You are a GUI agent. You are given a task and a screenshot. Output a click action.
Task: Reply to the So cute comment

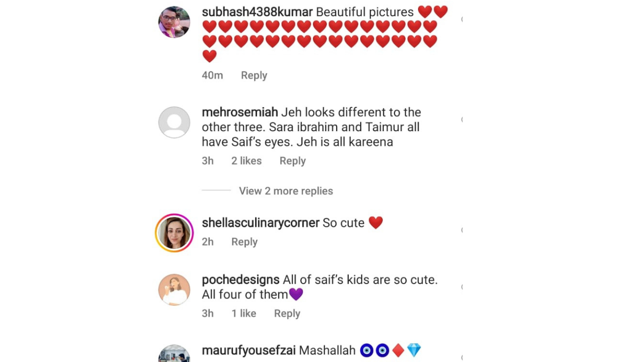[244, 242]
